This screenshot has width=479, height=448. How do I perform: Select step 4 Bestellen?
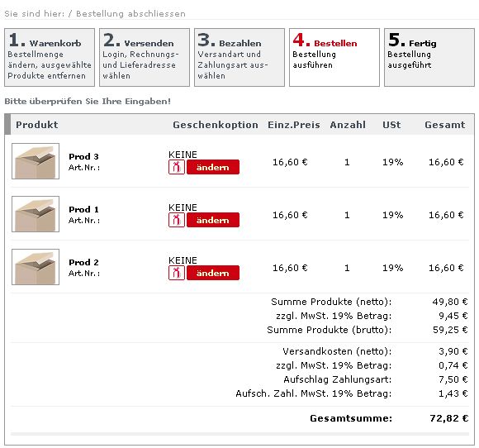coord(334,58)
